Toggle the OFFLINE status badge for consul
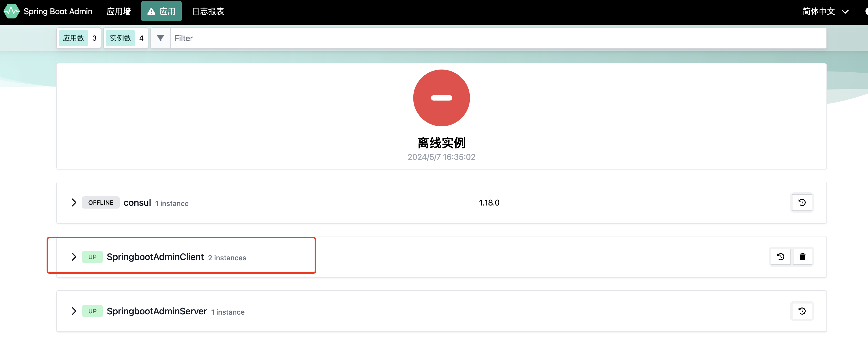The width and height of the screenshot is (868, 342). tap(101, 202)
